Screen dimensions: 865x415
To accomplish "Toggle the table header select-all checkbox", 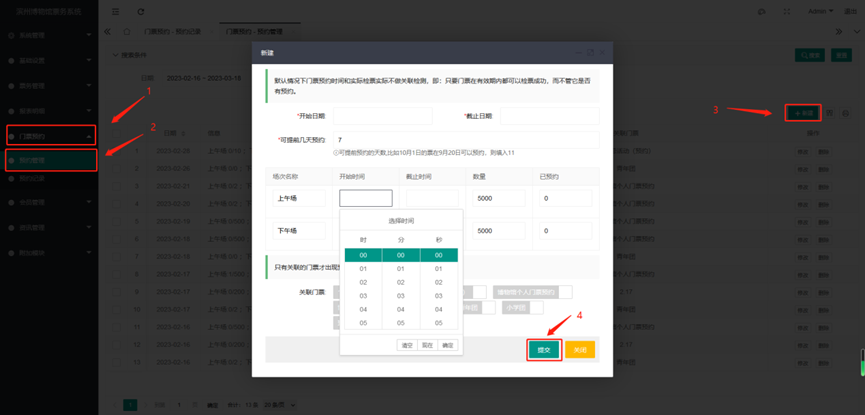I will (115, 133).
